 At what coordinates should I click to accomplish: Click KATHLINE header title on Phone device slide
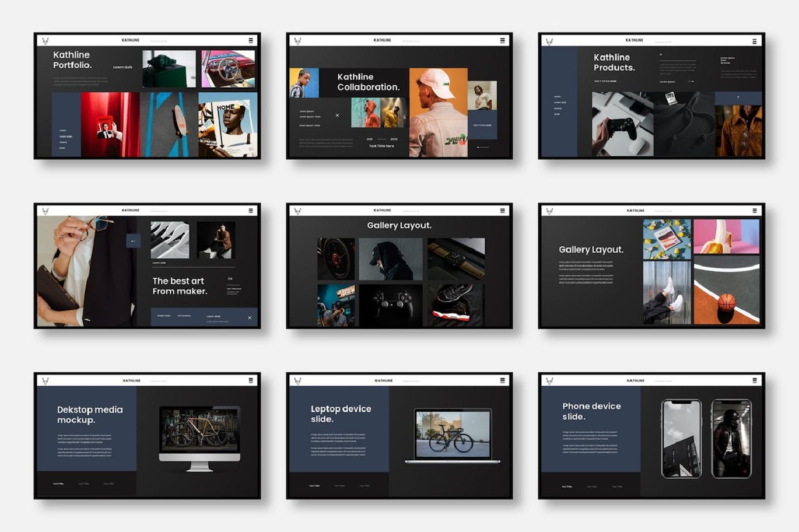635,380
